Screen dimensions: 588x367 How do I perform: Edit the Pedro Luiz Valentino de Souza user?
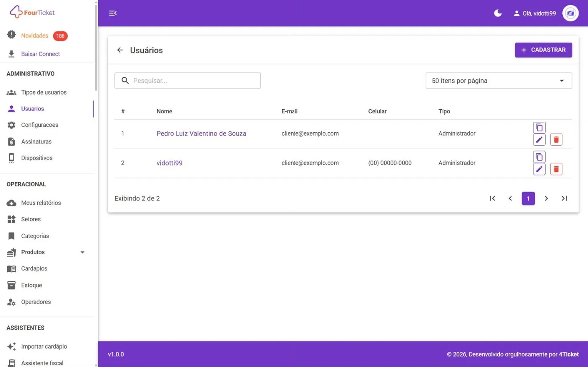pyautogui.click(x=539, y=139)
